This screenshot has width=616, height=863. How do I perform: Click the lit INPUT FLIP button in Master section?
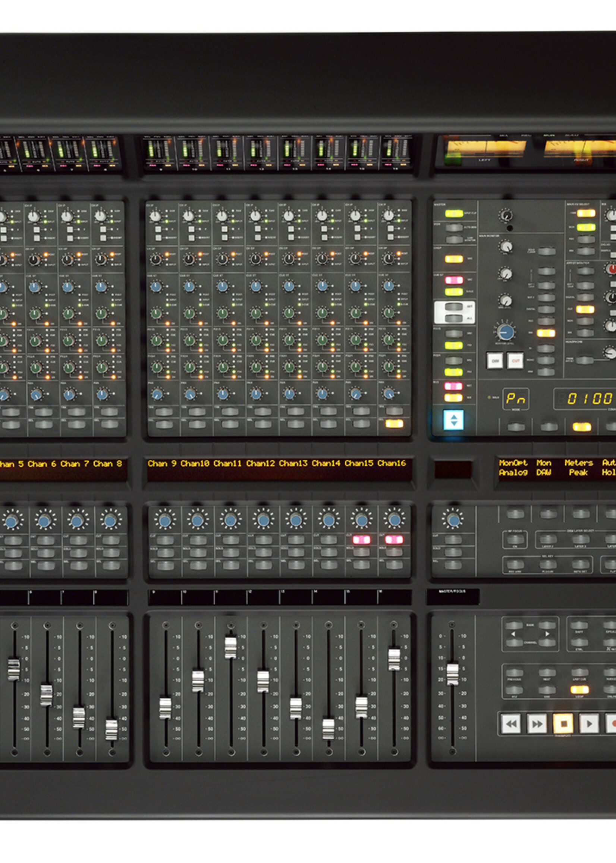tap(454, 213)
